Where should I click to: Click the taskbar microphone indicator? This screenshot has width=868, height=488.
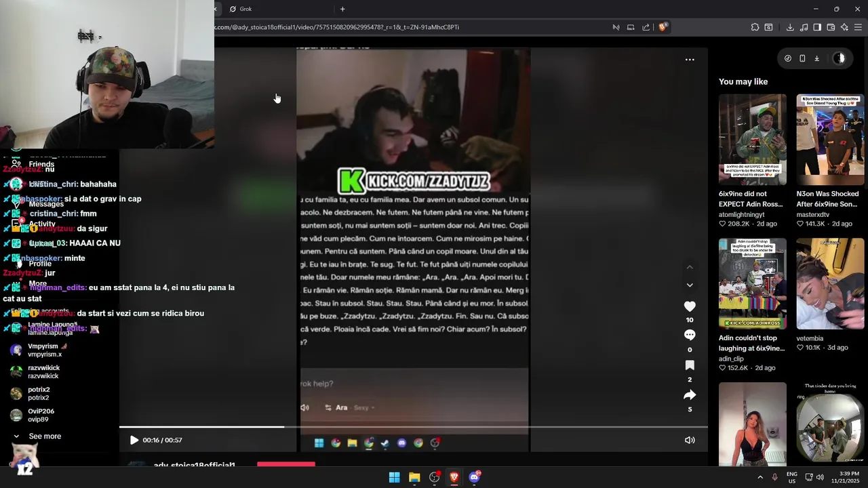(x=774, y=477)
